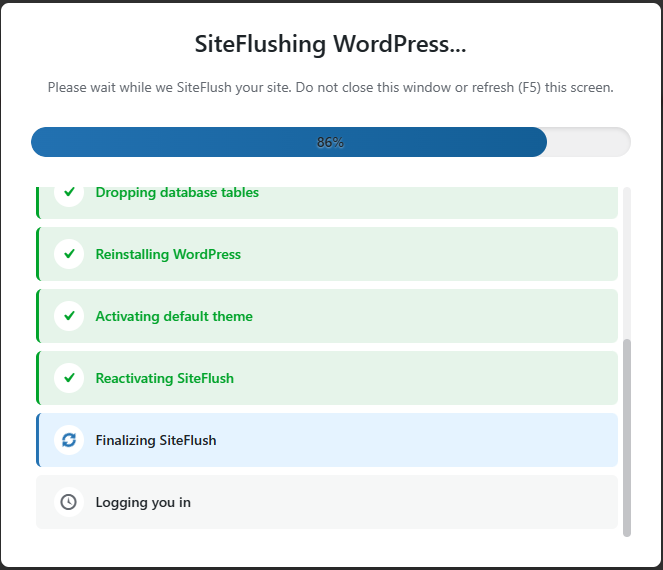Click the clock icon beside Logging you in

pos(69,502)
